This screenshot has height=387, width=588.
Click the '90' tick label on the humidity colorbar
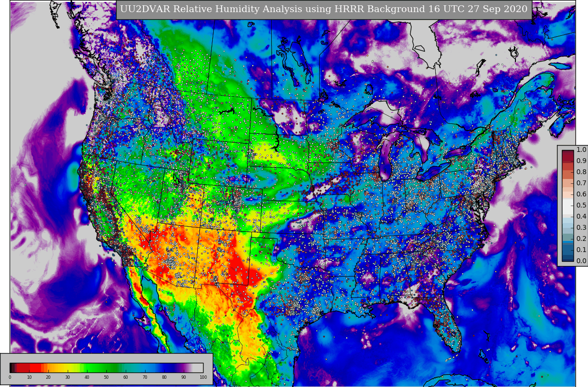(x=184, y=377)
